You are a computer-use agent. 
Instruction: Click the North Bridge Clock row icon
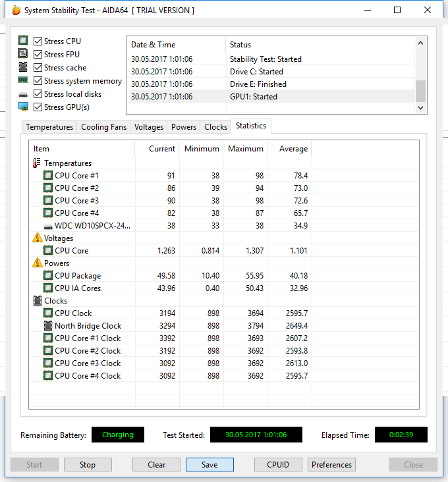click(48, 325)
